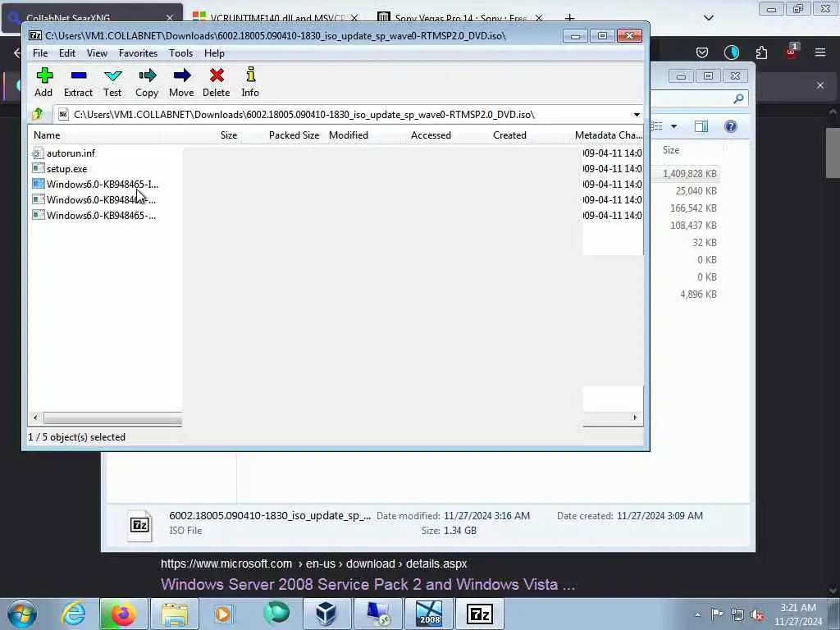Screen dimensions: 840x630
Task: Open the View menu
Action: [97, 53]
